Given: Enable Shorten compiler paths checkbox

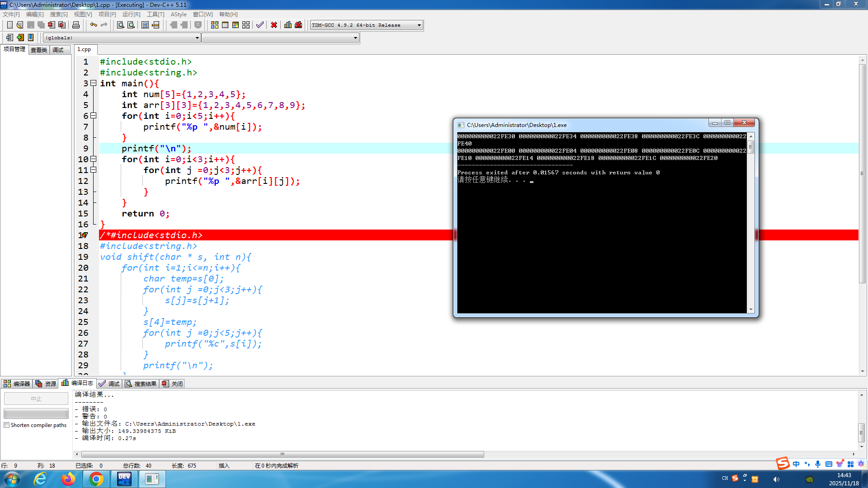Looking at the screenshot, I should click(x=7, y=425).
